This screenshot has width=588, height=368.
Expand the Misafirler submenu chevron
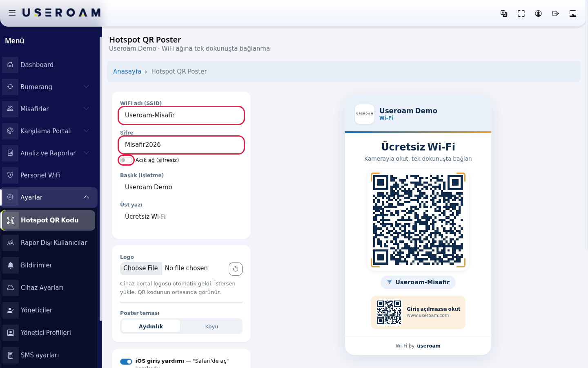click(86, 109)
